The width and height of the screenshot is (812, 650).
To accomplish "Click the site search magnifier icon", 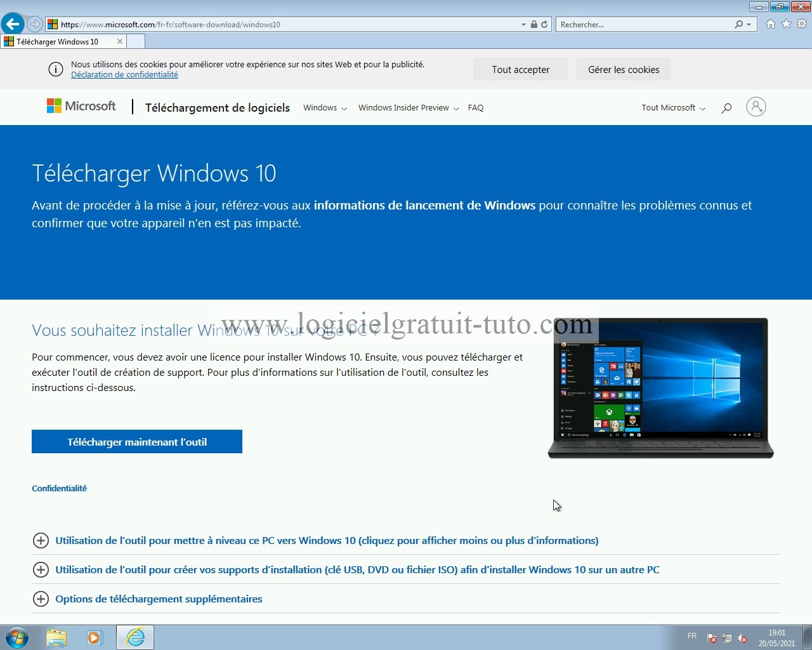I will [x=726, y=107].
